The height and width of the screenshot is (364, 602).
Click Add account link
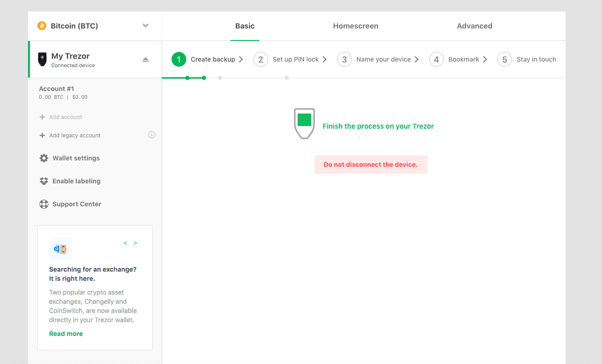click(x=66, y=117)
